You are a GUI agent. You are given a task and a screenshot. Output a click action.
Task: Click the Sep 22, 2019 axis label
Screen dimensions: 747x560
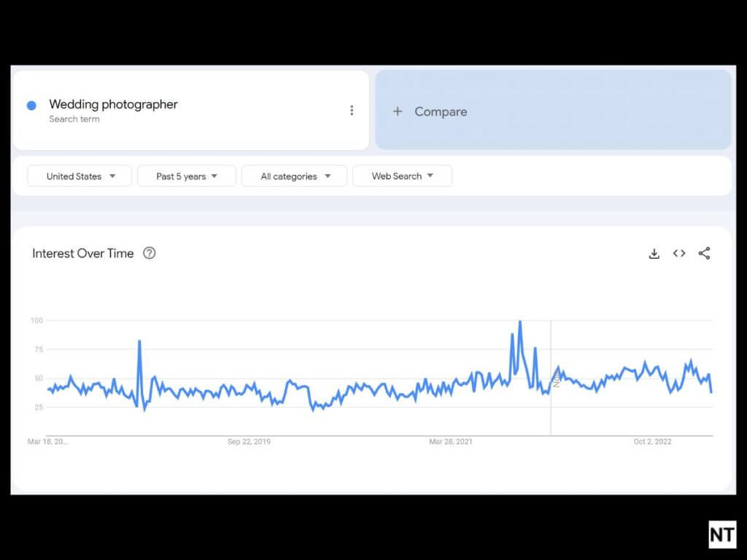[249, 442]
